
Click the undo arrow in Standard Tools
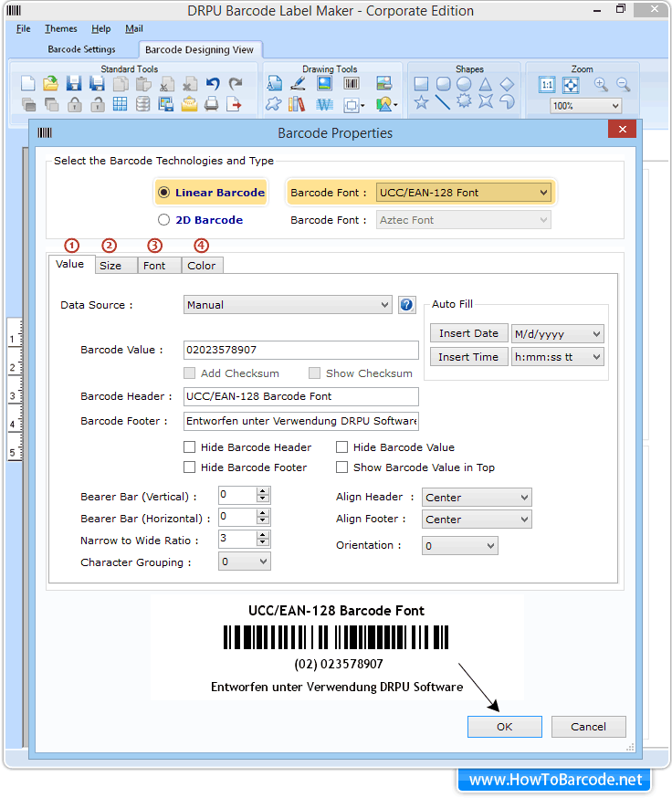[x=213, y=84]
